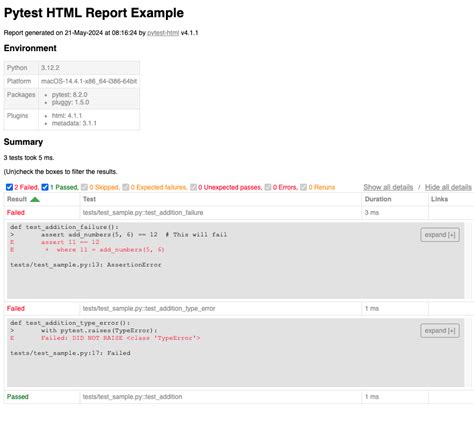Viewport: 474px width, 434px height.
Task: Click the Python version value 3.12.2
Action: click(50, 68)
